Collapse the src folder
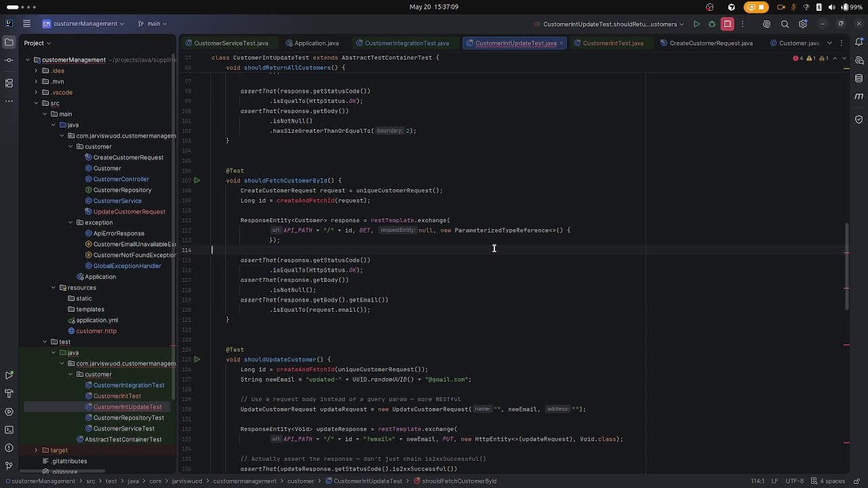This screenshot has width=868, height=488. click(36, 103)
